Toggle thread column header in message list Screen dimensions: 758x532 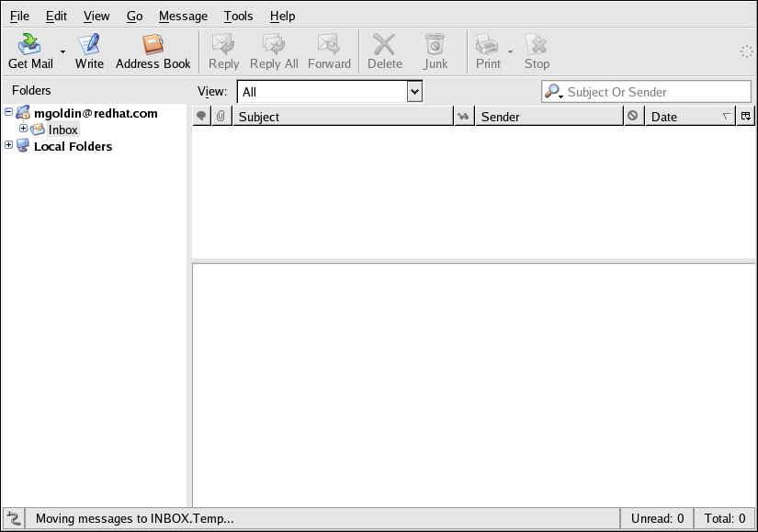coord(201,117)
